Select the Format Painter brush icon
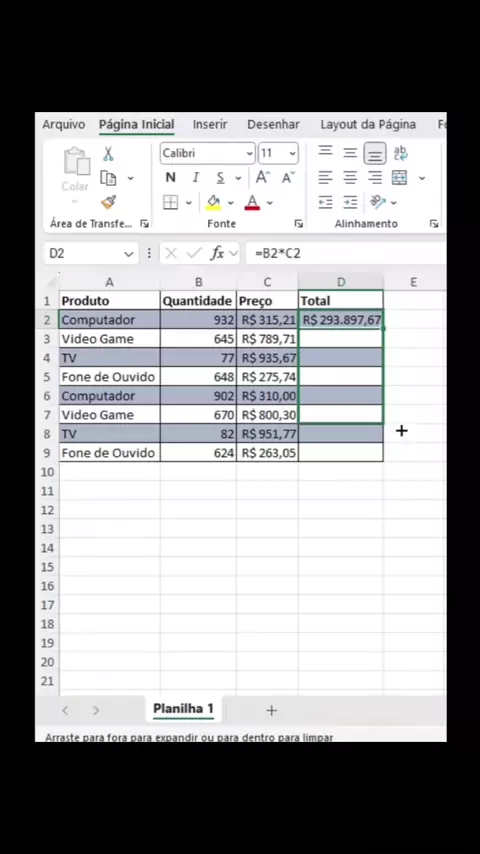This screenshot has width=480, height=854. click(x=108, y=203)
